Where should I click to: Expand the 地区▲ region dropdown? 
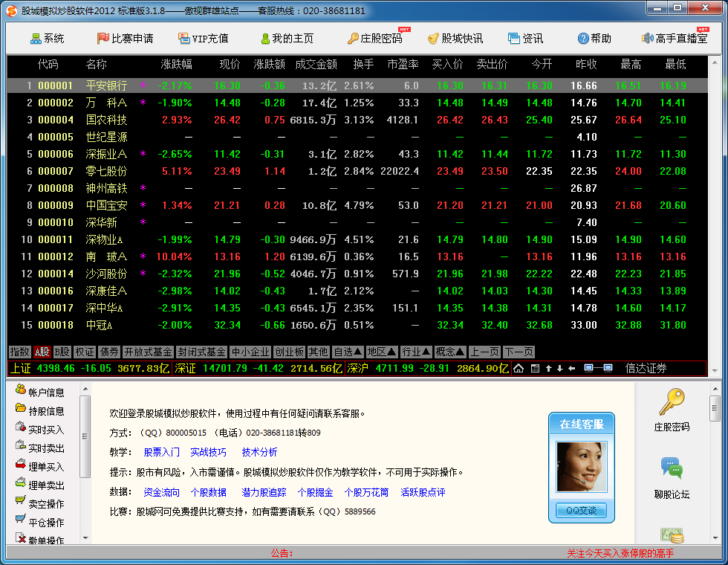click(x=382, y=352)
